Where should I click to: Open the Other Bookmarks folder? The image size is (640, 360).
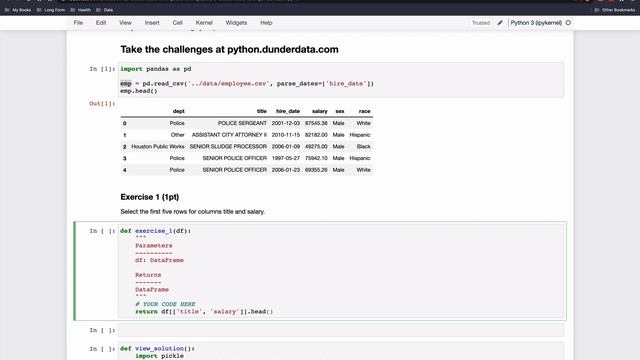(615, 10)
